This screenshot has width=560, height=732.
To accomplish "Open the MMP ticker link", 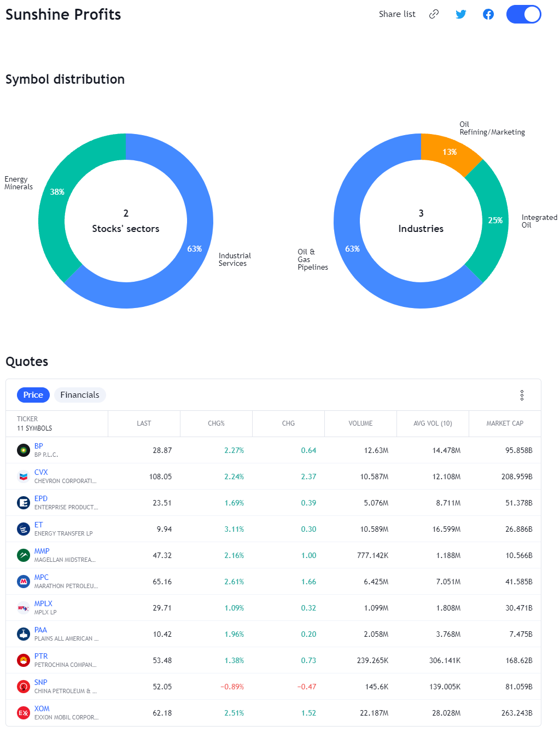I will pyautogui.click(x=42, y=551).
